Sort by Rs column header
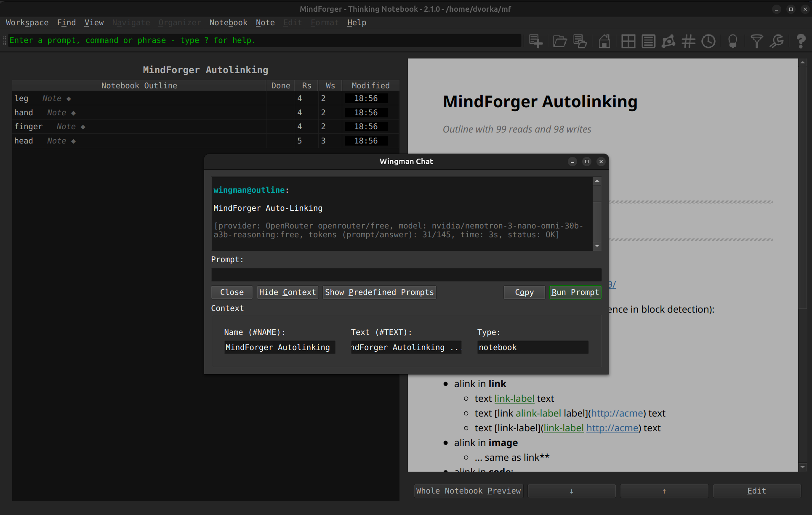812x515 pixels. [307, 86]
